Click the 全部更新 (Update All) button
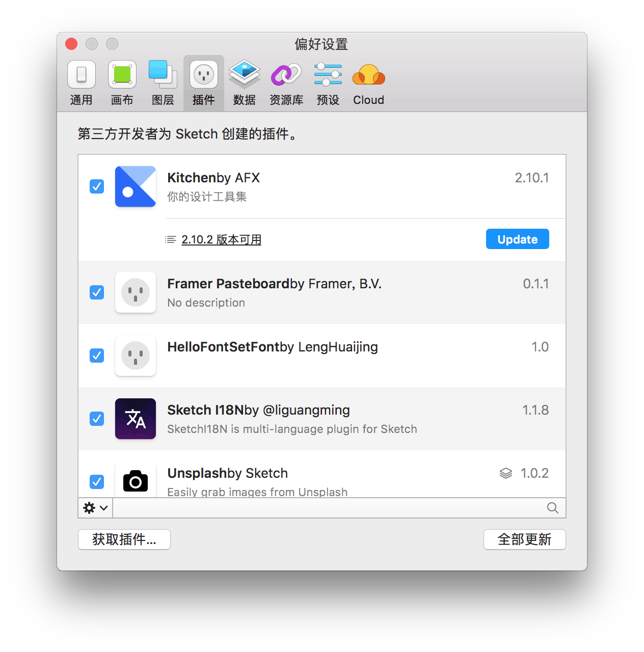Viewport: 644px width, 652px height. click(524, 539)
